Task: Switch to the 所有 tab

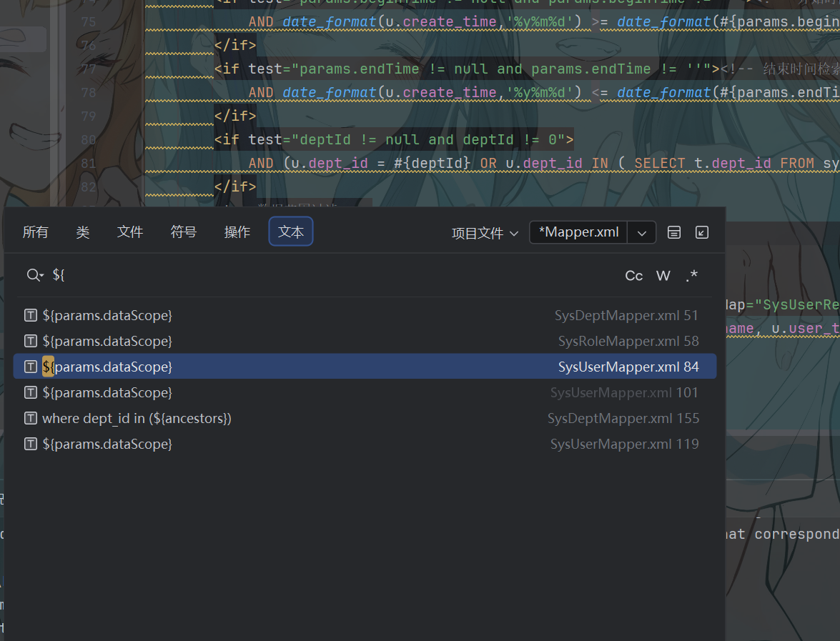Action: [35, 232]
